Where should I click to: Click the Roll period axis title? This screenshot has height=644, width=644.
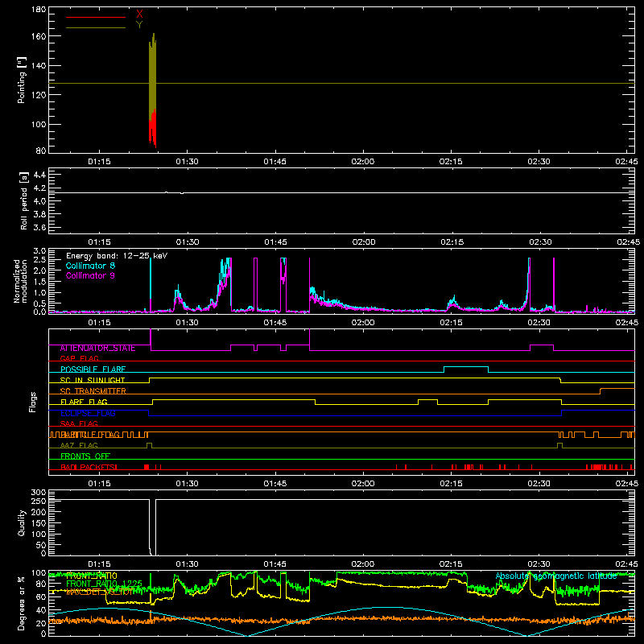tap(23, 200)
